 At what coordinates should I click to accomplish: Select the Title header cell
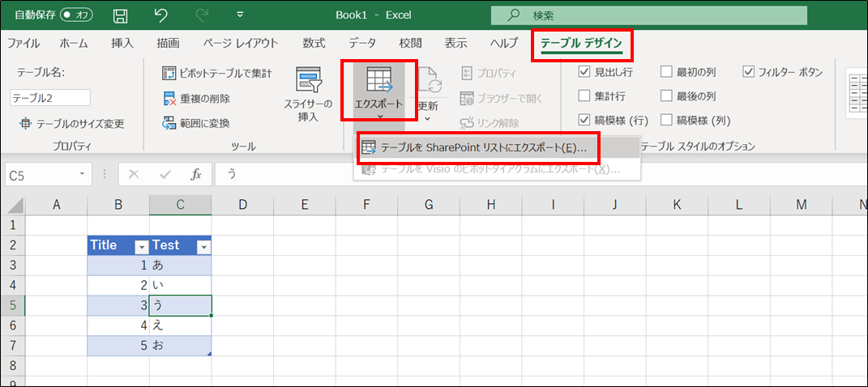coord(118,245)
